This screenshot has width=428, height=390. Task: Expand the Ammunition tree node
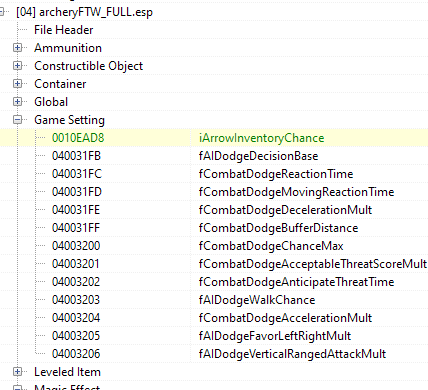17,48
